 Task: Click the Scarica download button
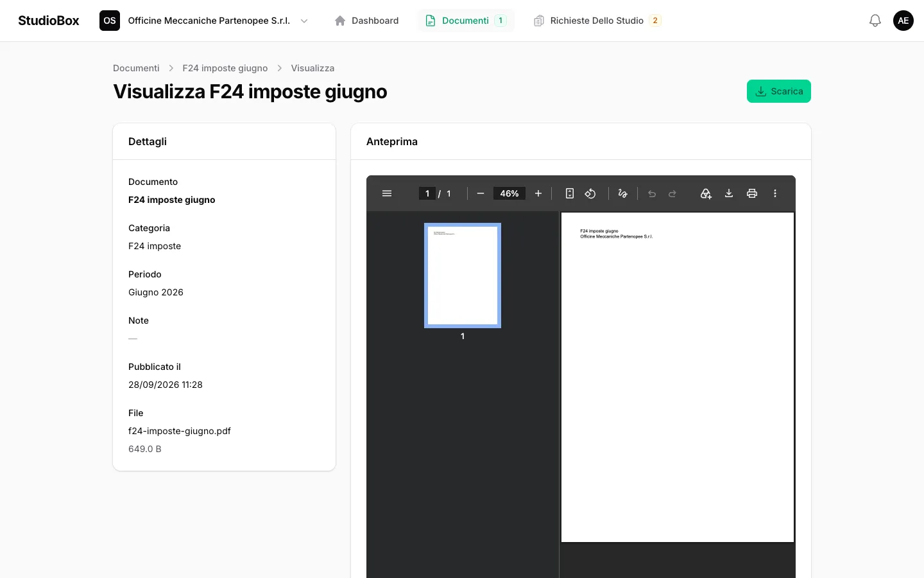tap(779, 91)
